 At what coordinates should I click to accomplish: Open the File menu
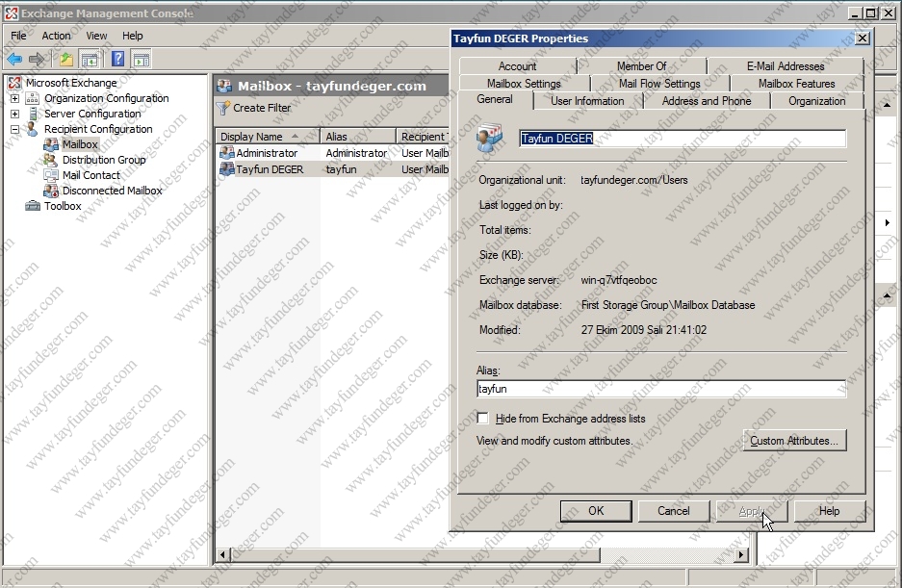[x=18, y=36]
